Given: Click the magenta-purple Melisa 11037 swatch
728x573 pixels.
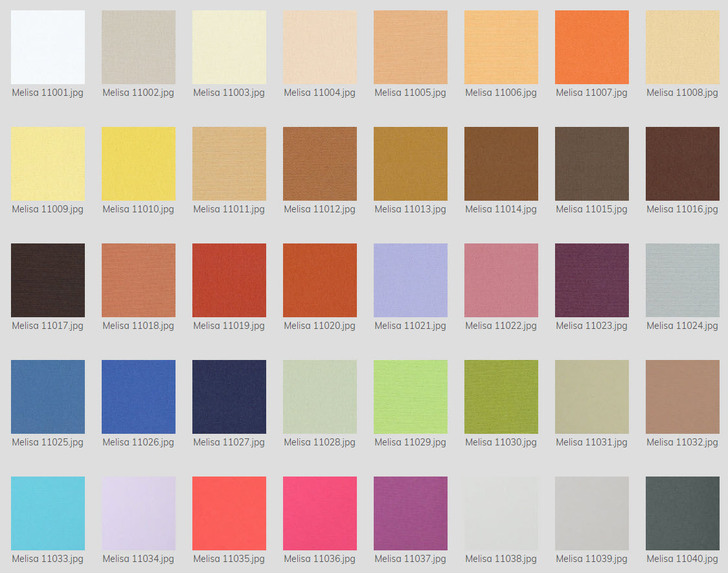Looking at the screenshot, I should 411,513.
